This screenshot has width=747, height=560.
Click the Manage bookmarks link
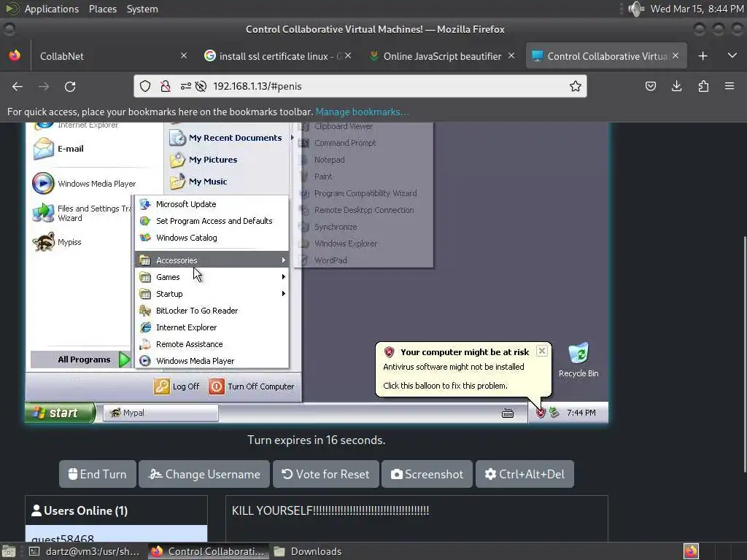tap(362, 112)
